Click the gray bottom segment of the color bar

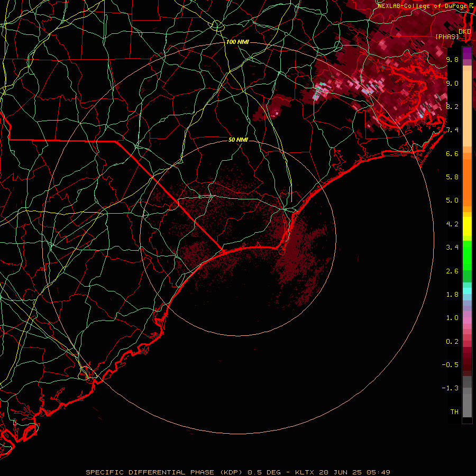click(x=467, y=406)
